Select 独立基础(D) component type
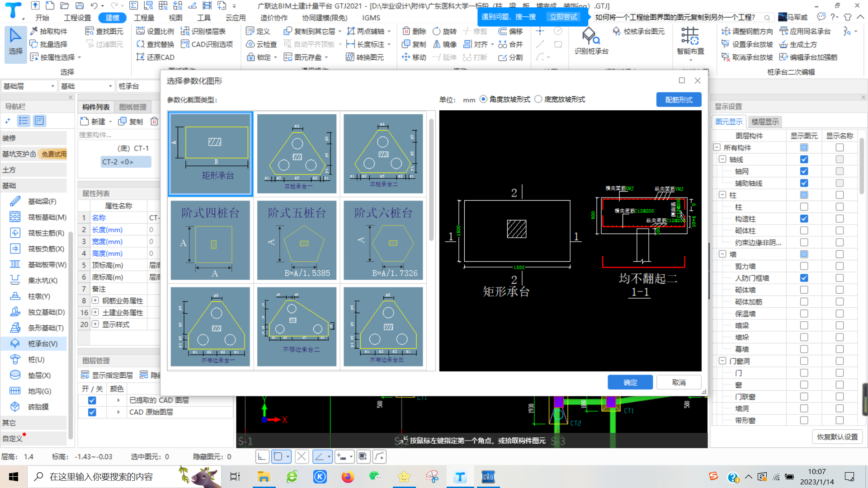This screenshot has width=868, height=488. coord(38,312)
